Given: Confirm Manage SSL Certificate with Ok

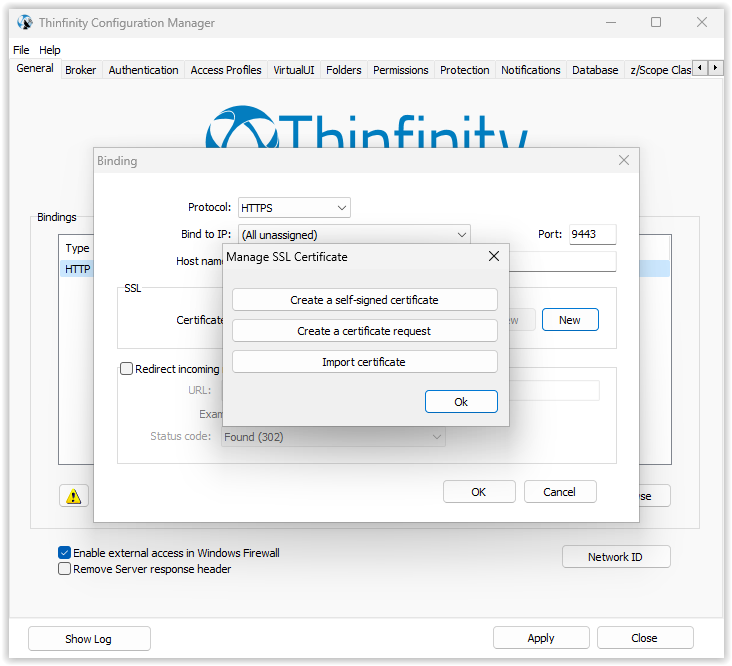Looking at the screenshot, I should coord(461,402).
